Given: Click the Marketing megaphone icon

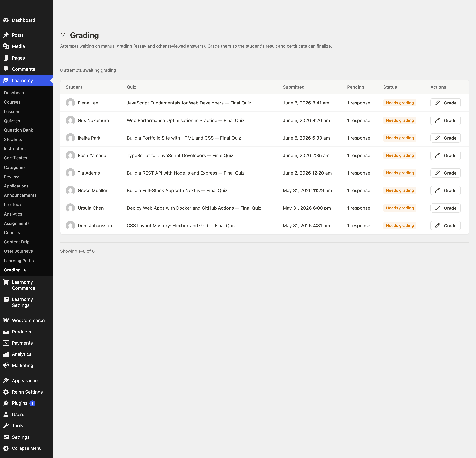Looking at the screenshot, I should pyautogui.click(x=6, y=365).
